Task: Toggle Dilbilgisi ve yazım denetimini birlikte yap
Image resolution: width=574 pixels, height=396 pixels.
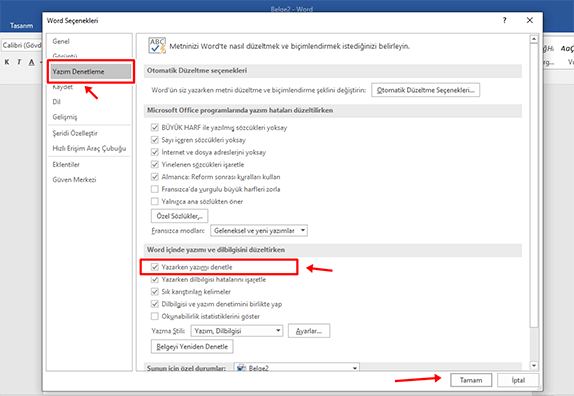Action: tap(155, 304)
